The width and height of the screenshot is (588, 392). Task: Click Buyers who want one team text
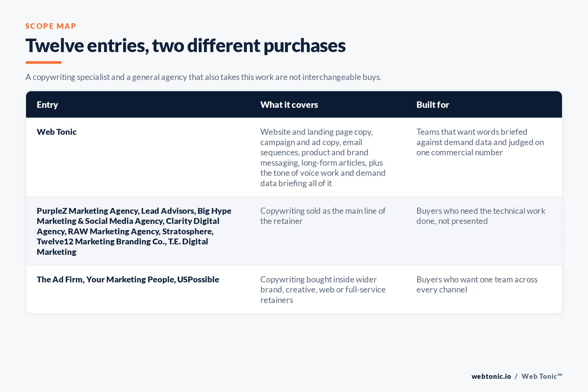pyautogui.click(x=477, y=284)
